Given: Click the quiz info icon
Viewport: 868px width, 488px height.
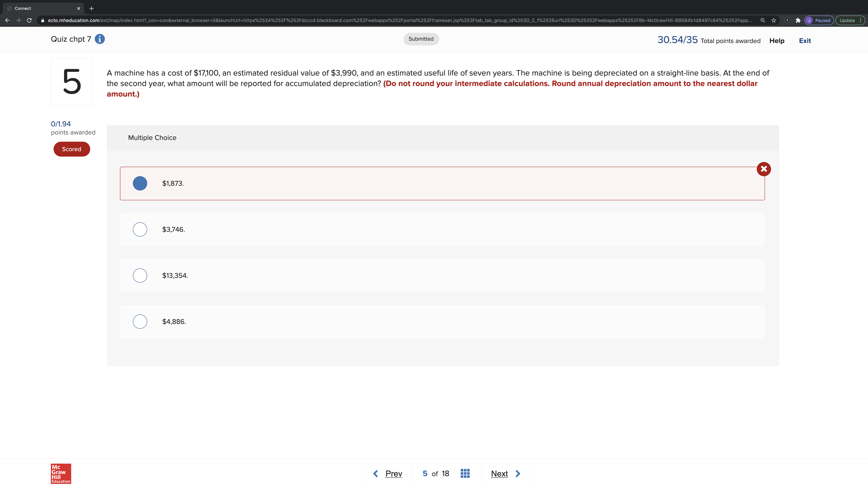Looking at the screenshot, I should (100, 39).
